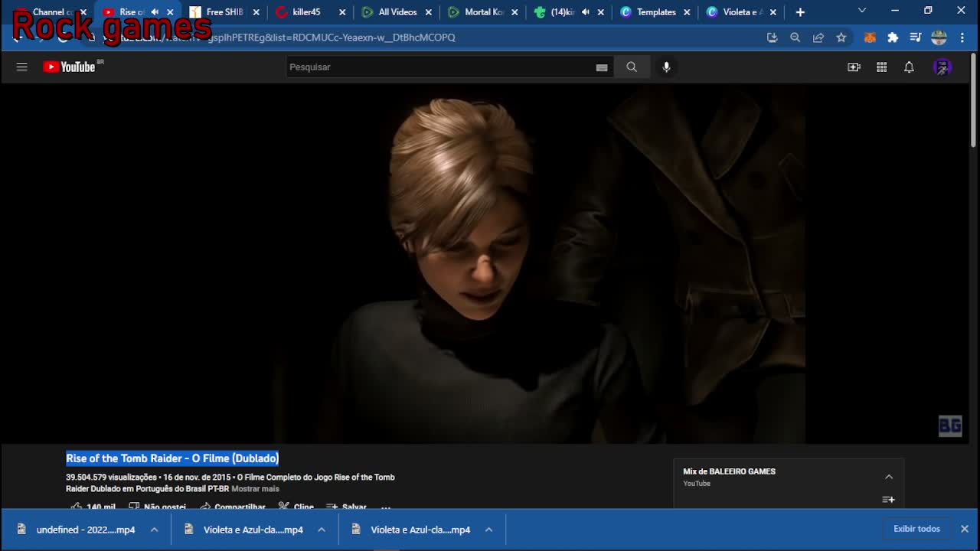This screenshot has width=980, height=551.
Task: Switch to the Violeta e Azul tab
Action: click(x=742, y=12)
